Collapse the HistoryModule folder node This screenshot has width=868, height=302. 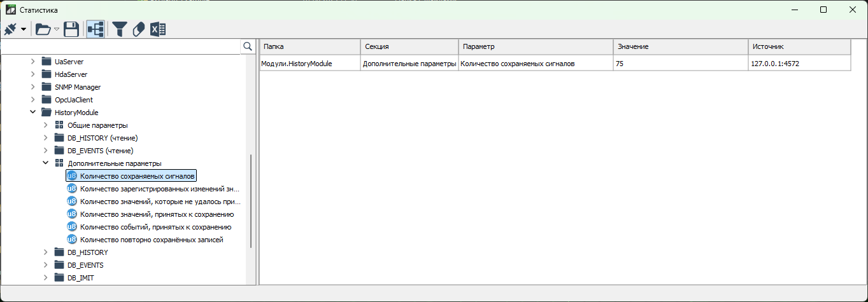(x=33, y=113)
